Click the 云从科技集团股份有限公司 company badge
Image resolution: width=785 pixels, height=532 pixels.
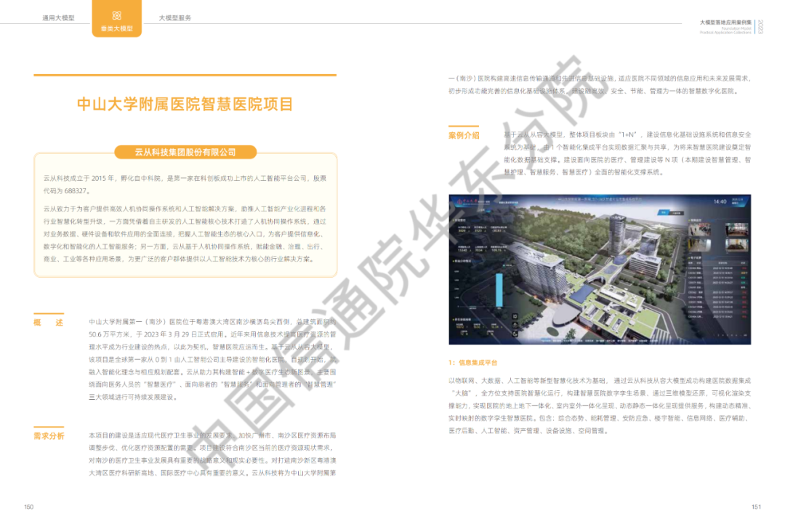tap(185, 152)
